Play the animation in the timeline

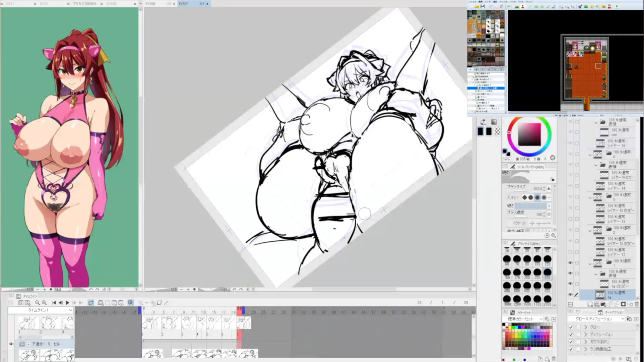[67, 303]
